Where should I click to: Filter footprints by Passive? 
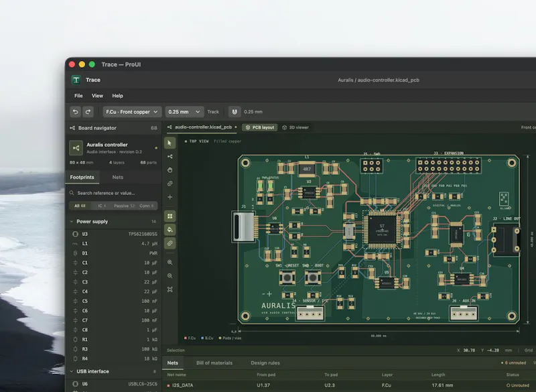point(124,206)
